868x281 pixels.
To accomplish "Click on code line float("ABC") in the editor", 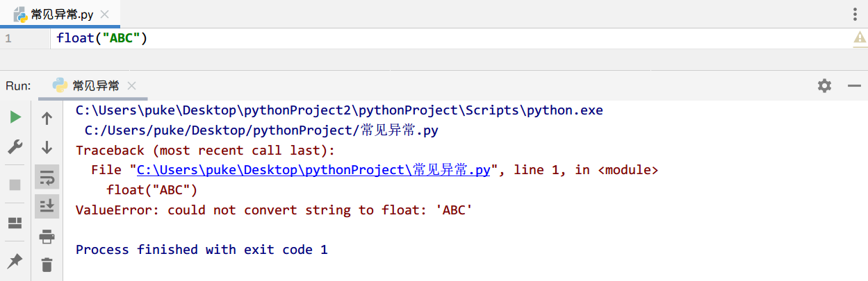I will pyautogui.click(x=102, y=39).
